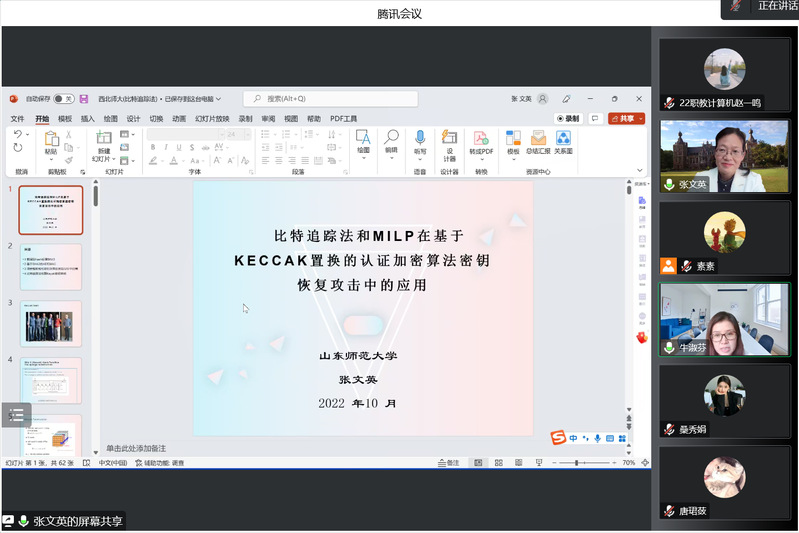Click the accessibility check status text

point(164,463)
